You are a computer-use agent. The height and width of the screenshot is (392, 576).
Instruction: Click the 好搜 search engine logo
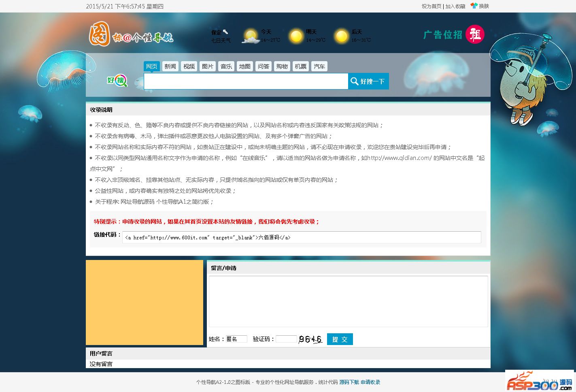pos(117,81)
